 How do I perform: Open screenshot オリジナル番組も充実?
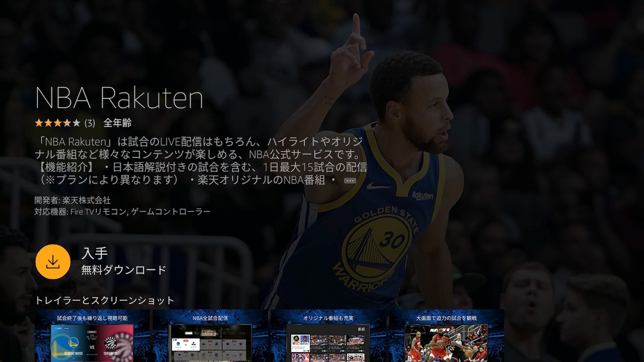tap(328, 336)
